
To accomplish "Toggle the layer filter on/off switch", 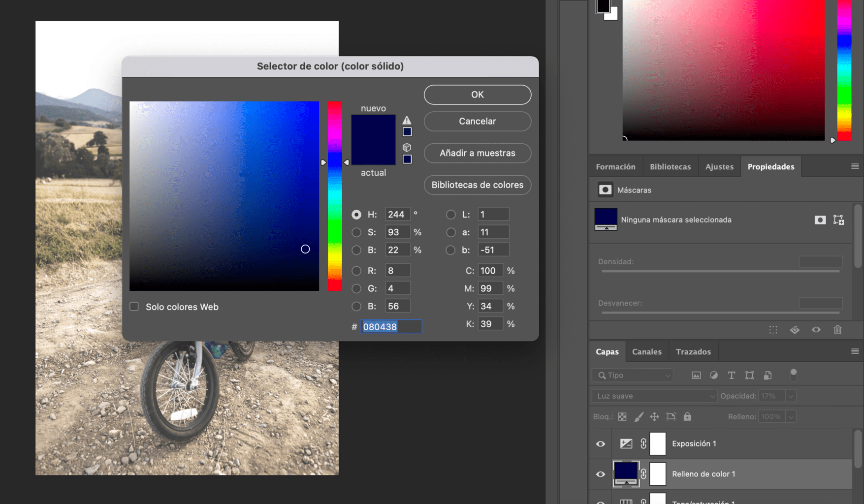I will click(x=793, y=375).
